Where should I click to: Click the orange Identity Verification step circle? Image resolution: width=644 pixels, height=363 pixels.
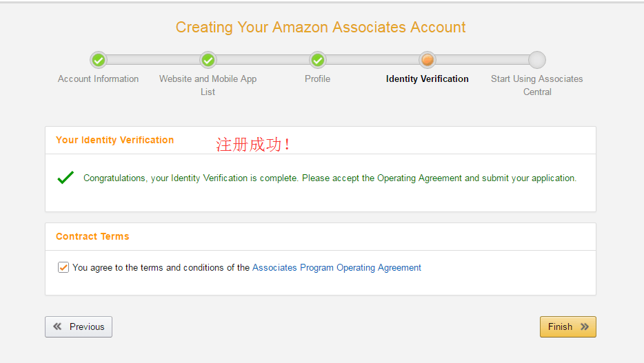427,60
